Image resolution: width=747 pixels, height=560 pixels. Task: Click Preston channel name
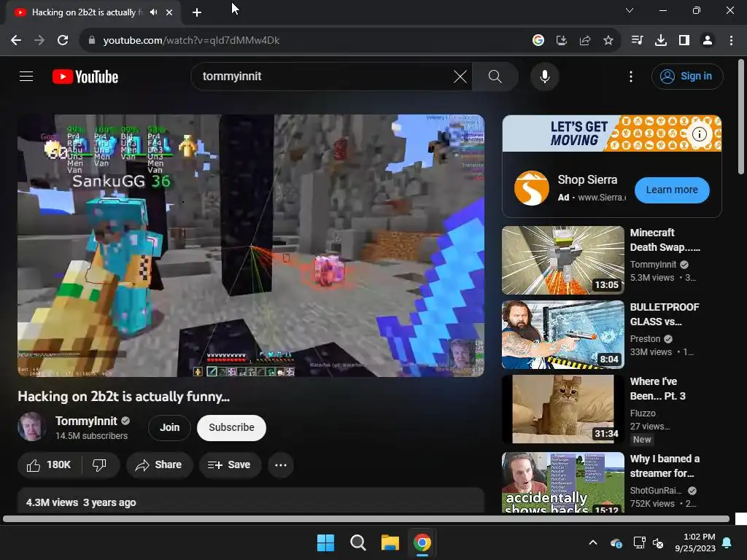pos(645,338)
